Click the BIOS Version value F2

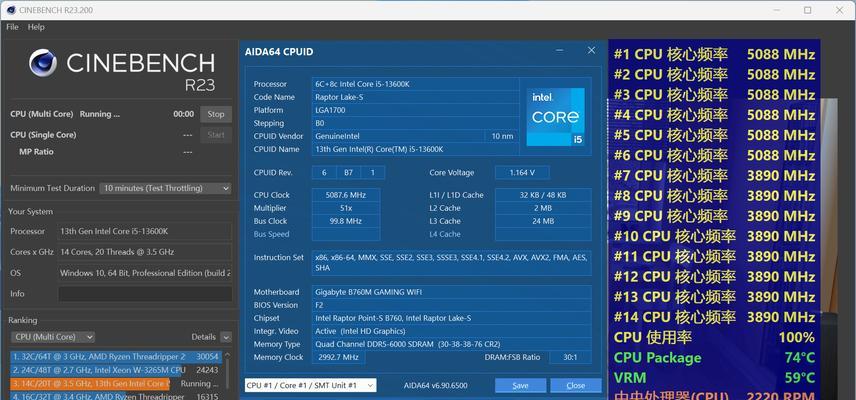click(x=451, y=305)
